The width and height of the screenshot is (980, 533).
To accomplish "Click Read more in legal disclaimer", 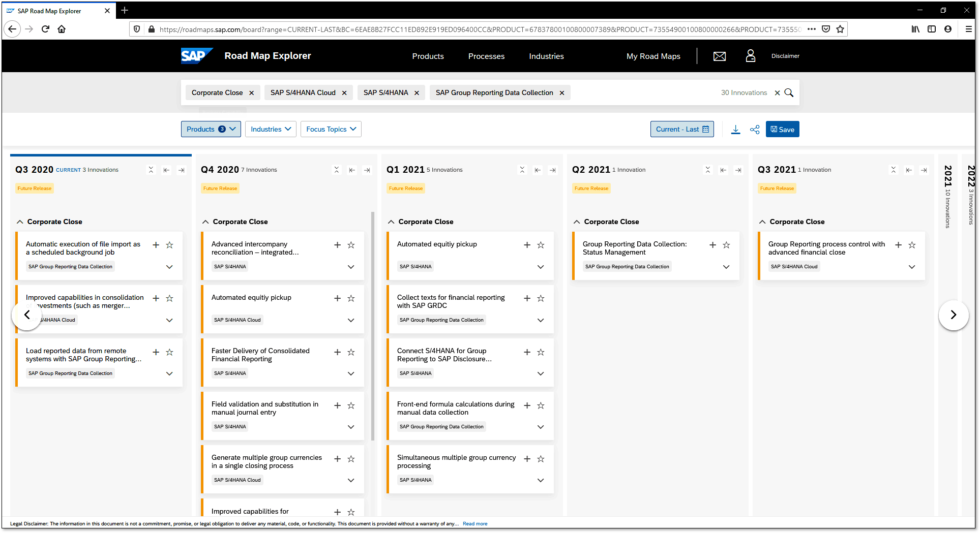I will [x=474, y=524].
